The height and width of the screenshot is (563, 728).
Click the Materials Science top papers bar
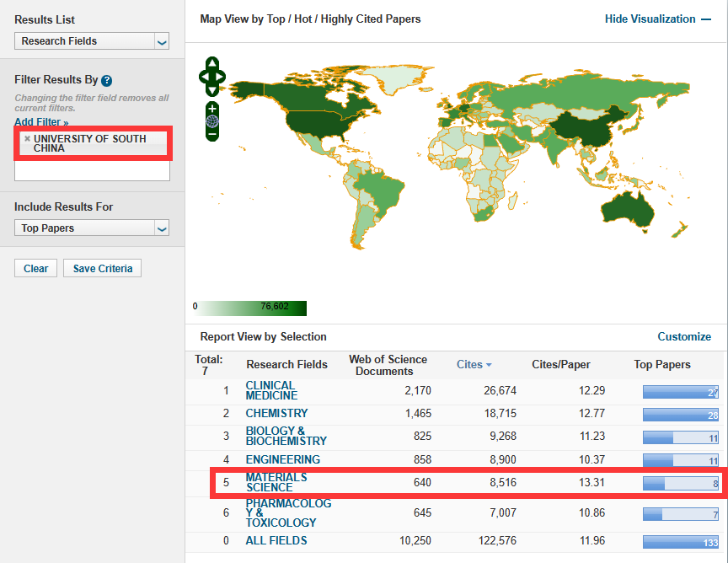click(681, 484)
